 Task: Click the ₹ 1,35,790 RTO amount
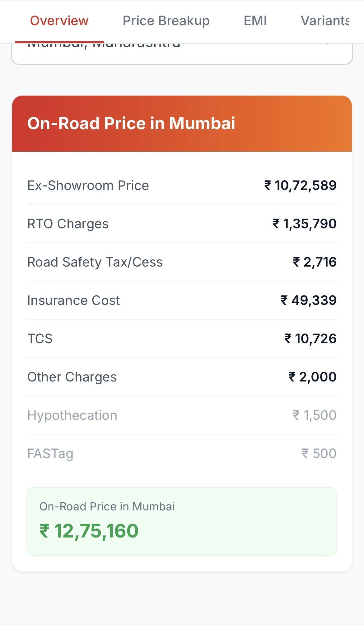(x=305, y=224)
